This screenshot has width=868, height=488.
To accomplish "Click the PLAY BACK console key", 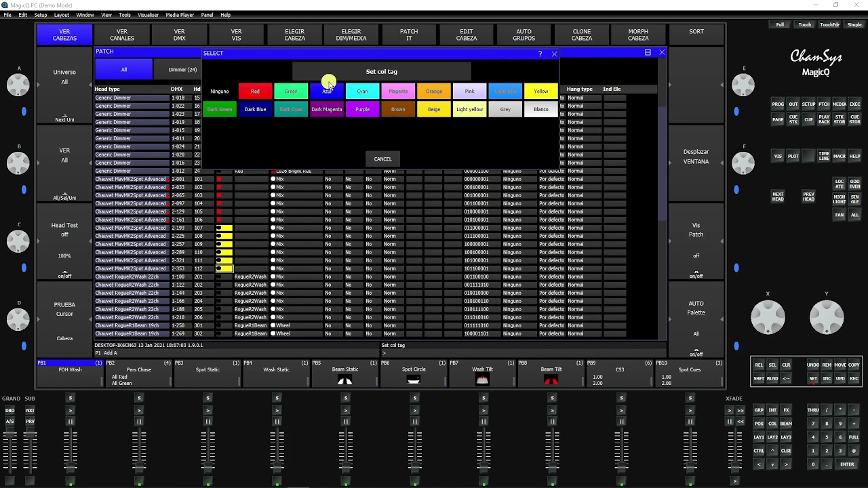I will (824, 119).
